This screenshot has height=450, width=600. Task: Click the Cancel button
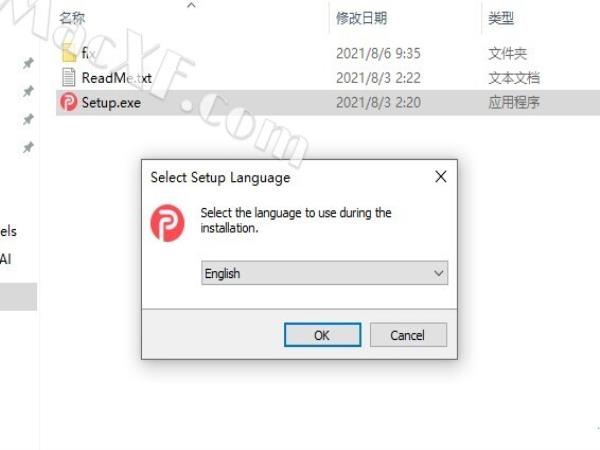[x=408, y=335]
